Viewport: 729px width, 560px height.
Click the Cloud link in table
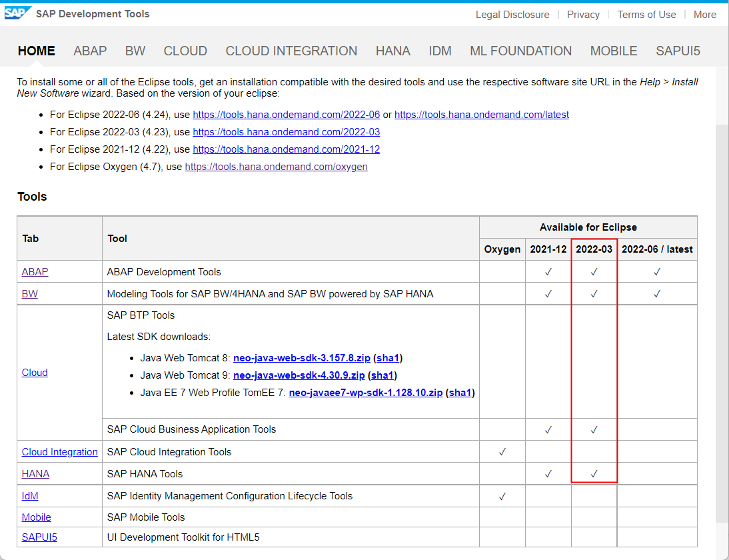(35, 373)
